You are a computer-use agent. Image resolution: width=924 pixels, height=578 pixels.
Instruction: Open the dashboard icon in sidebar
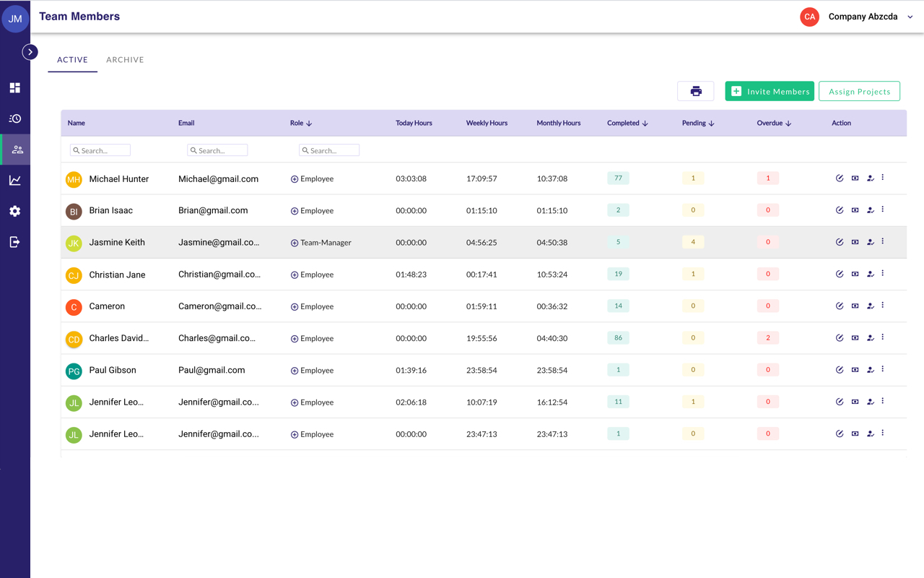click(x=14, y=88)
